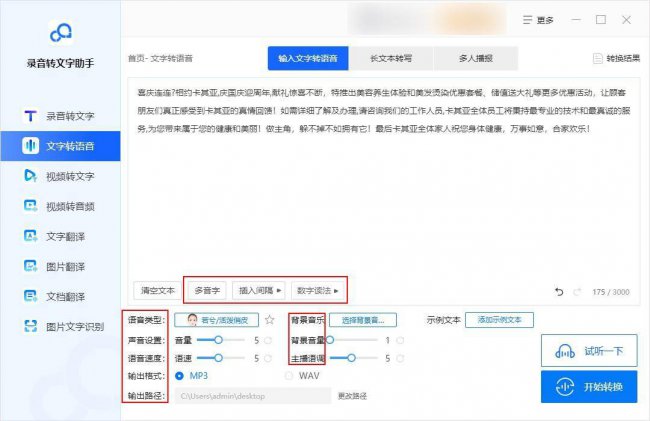Switch to 多人播报 tab
The image size is (650, 421).
tap(475, 58)
